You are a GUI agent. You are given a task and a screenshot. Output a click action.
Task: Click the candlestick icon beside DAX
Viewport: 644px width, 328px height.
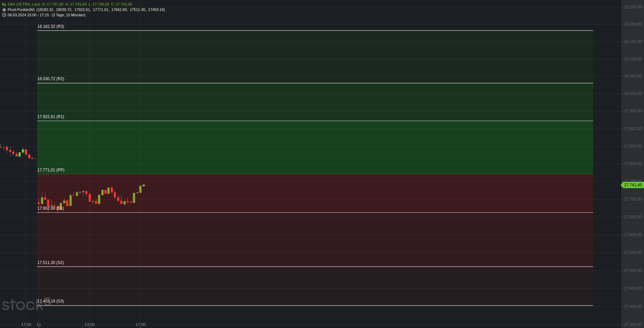click(4, 4)
